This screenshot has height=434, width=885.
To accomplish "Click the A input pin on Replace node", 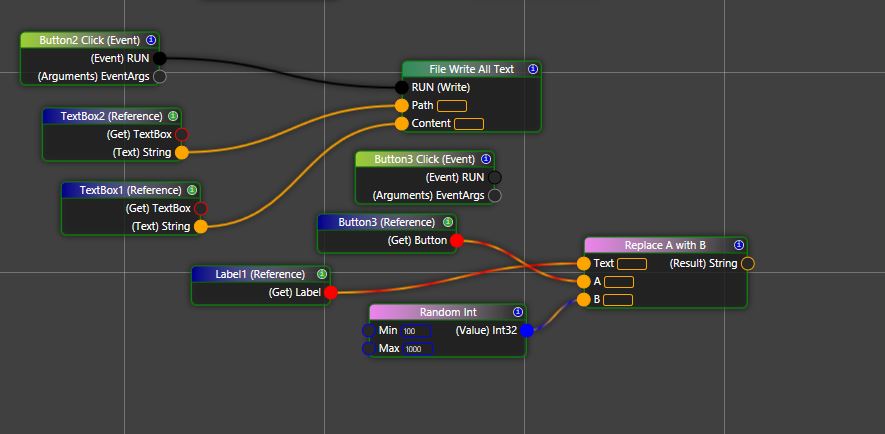I will pos(584,282).
